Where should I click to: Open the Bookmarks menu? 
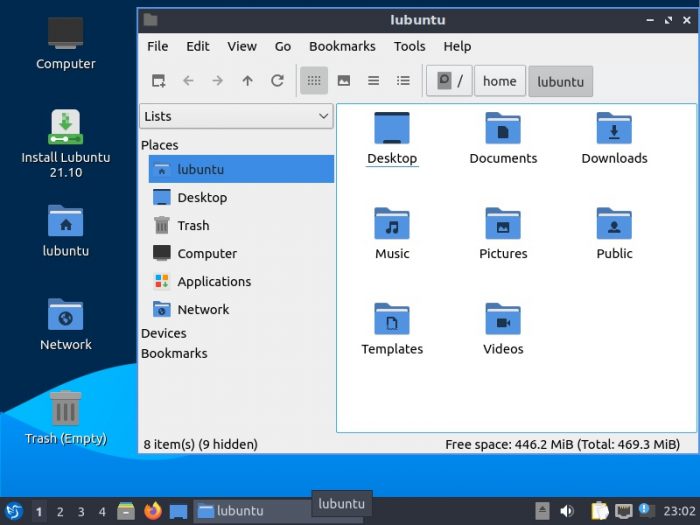click(x=342, y=46)
